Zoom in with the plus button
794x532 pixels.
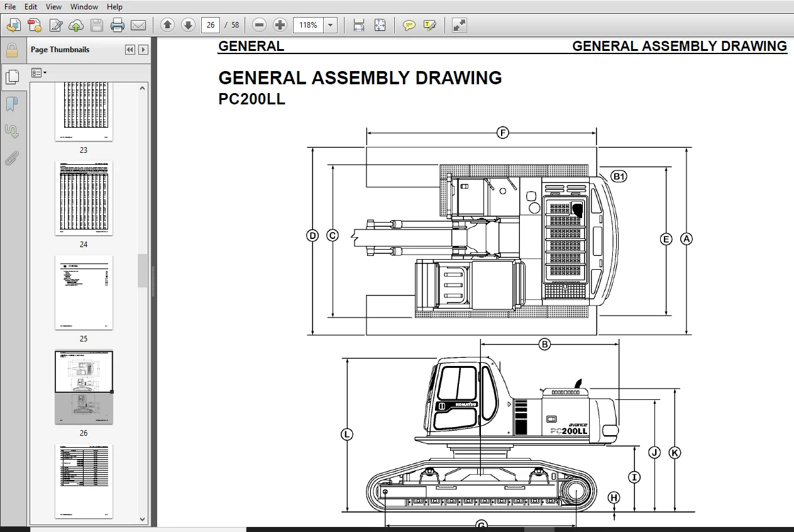(x=280, y=25)
